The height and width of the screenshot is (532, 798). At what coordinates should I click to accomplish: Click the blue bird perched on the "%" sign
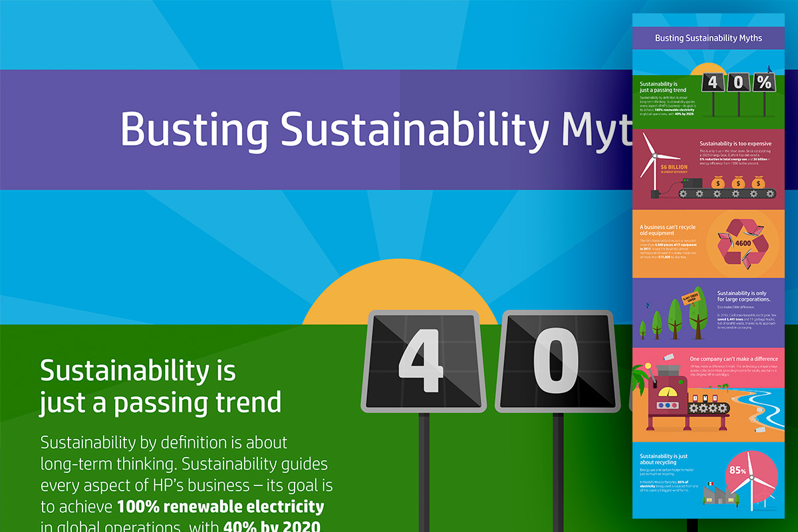(x=769, y=68)
